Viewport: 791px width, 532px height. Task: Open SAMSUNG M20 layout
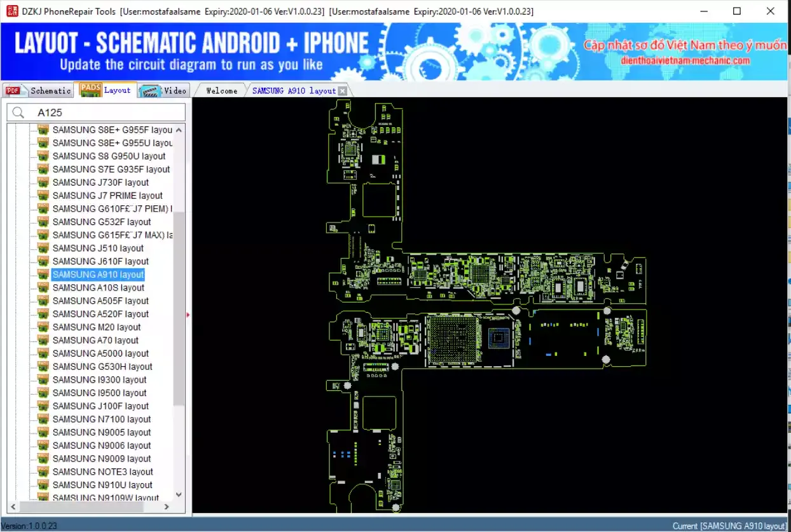coord(97,327)
